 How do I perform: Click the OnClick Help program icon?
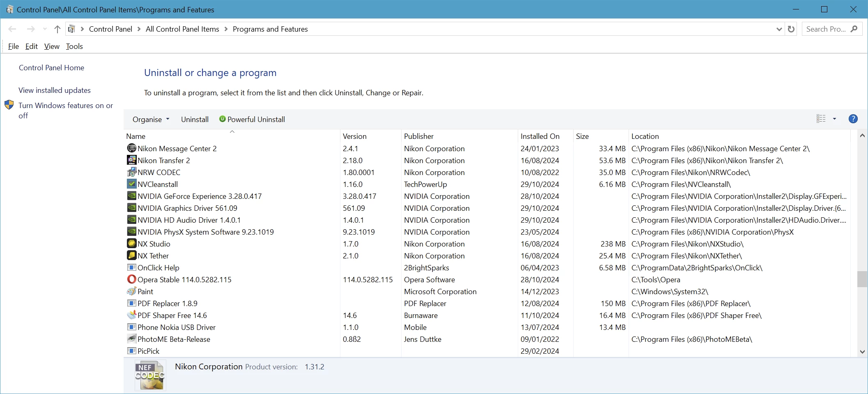[x=131, y=267]
